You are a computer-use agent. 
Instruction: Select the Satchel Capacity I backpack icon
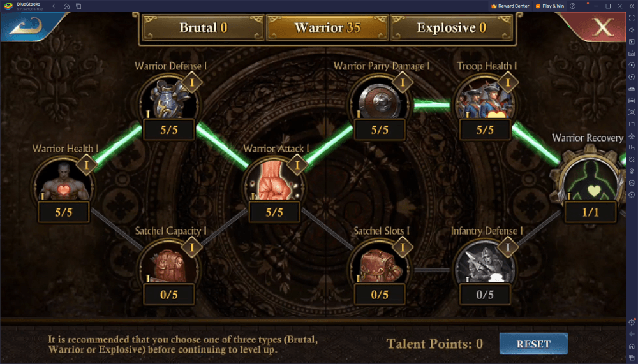pos(169,266)
